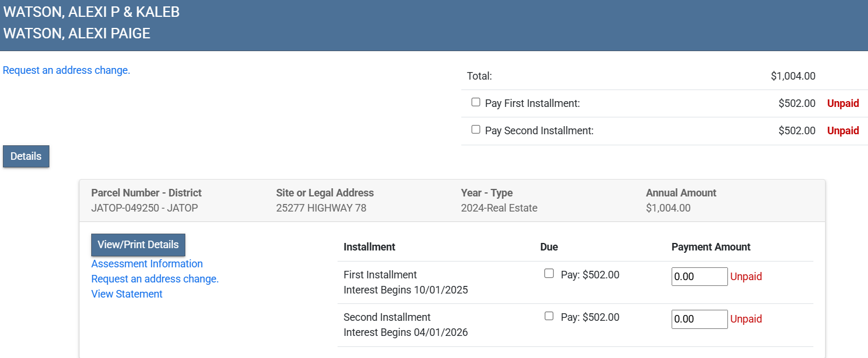Open the View Statement link
868x358 pixels.
pos(127,294)
